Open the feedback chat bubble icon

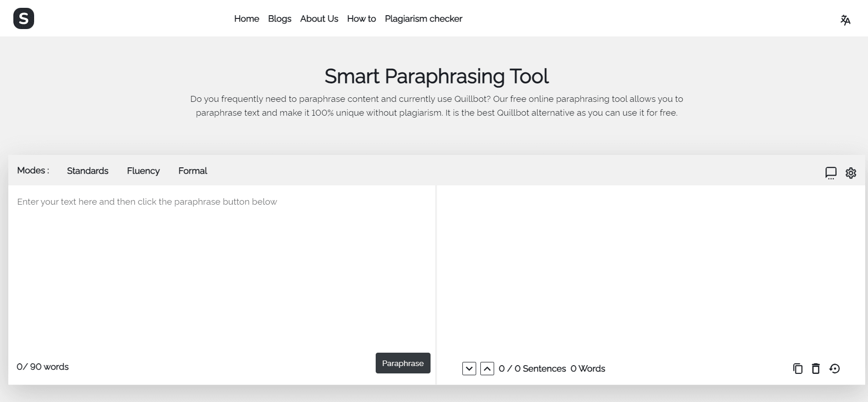click(x=831, y=173)
